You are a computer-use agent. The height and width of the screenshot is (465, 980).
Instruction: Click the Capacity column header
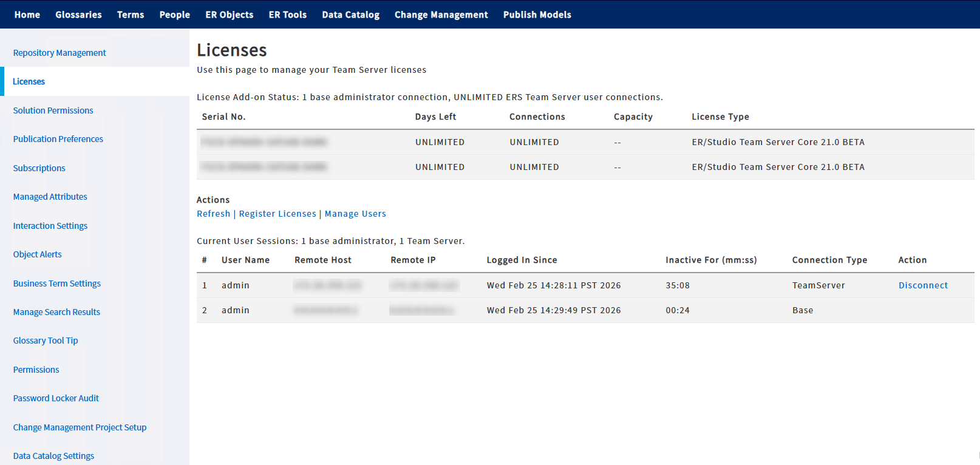click(x=633, y=117)
